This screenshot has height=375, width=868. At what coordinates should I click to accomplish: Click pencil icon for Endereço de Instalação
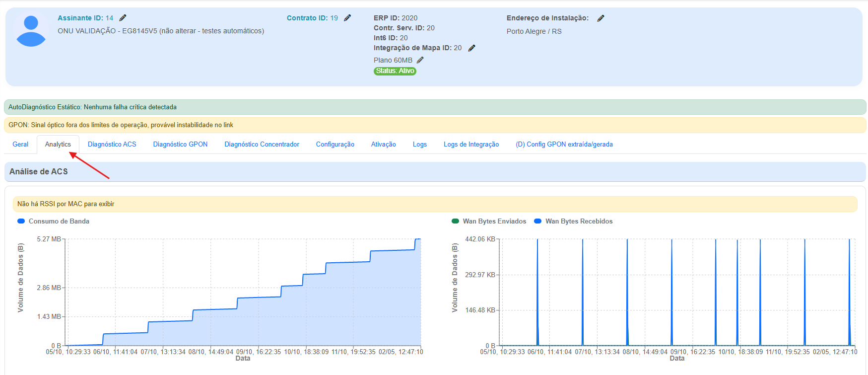pyautogui.click(x=601, y=18)
